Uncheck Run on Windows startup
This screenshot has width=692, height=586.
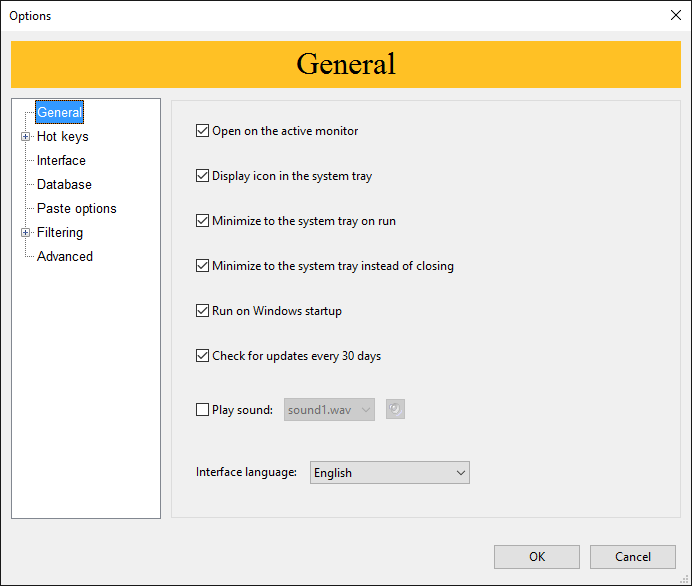tap(203, 311)
